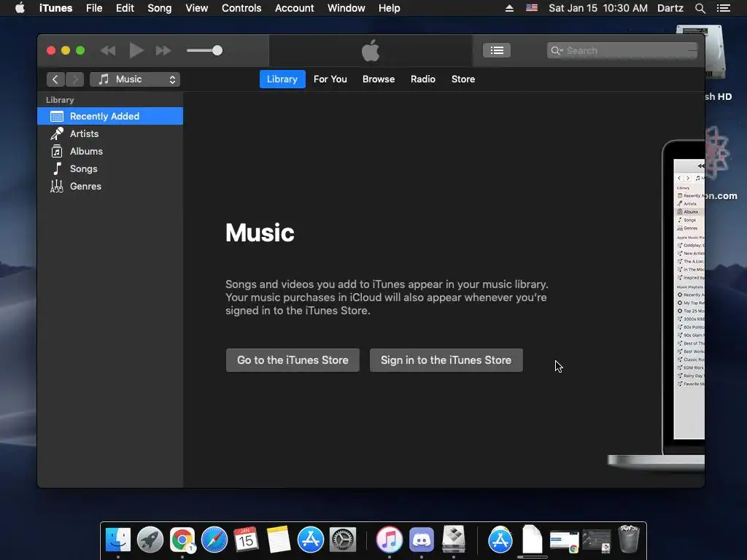Image resolution: width=747 pixels, height=560 pixels.
Task: Open the blank document icon in Dock
Action: pos(532,539)
